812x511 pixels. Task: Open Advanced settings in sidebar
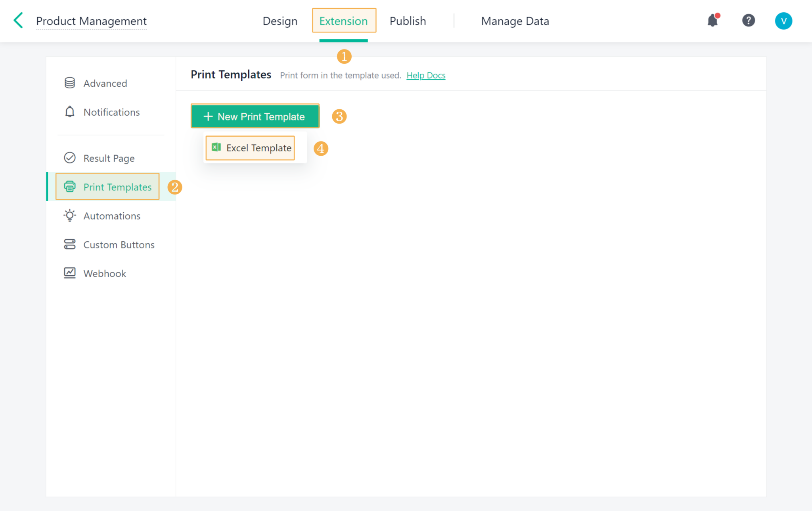[105, 83]
